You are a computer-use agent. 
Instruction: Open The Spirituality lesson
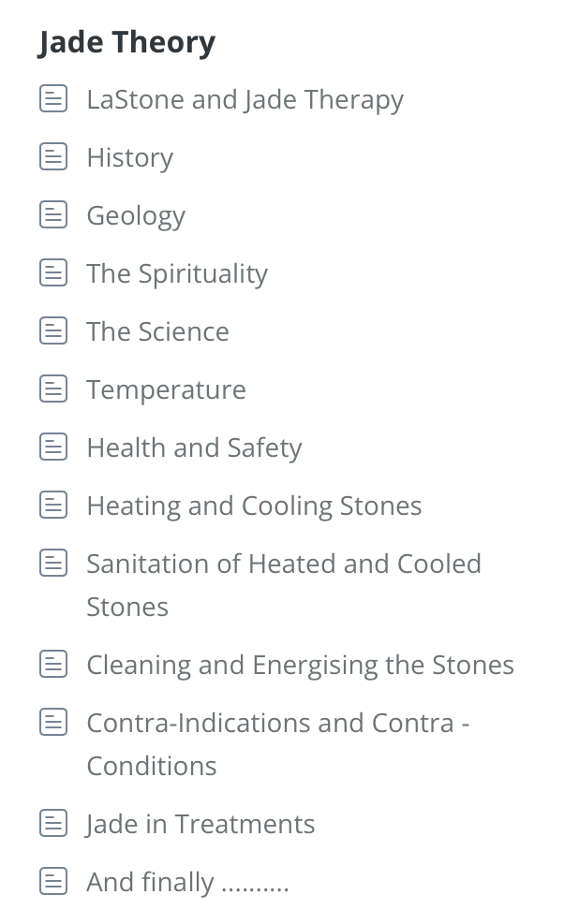pos(177,273)
